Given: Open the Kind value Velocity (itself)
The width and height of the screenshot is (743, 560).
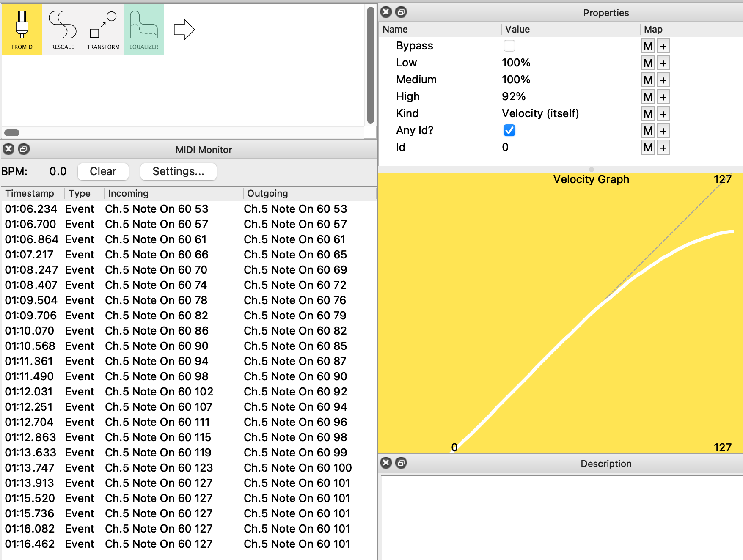Looking at the screenshot, I should point(540,113).
